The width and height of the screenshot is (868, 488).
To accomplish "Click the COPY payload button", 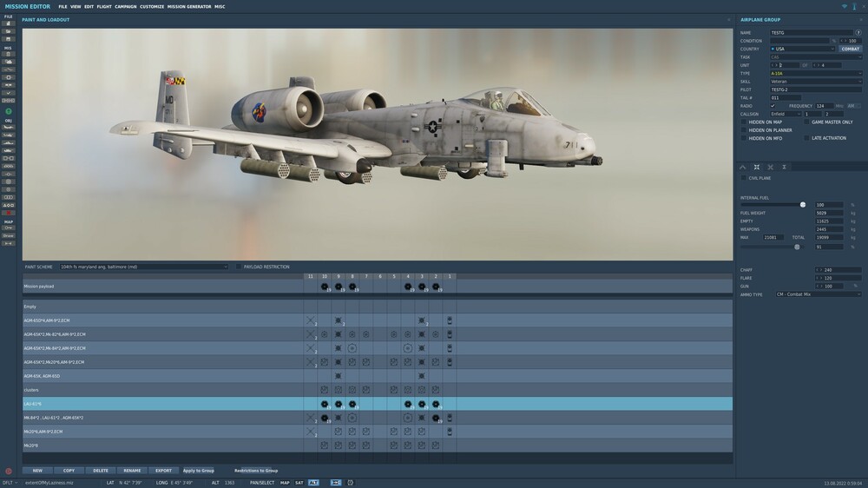I will pyautogui.click(x=69, y=471).
